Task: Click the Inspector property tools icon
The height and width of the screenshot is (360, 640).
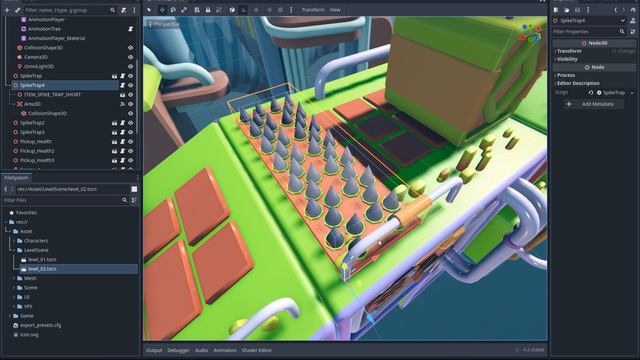Action: pos(633,31)
